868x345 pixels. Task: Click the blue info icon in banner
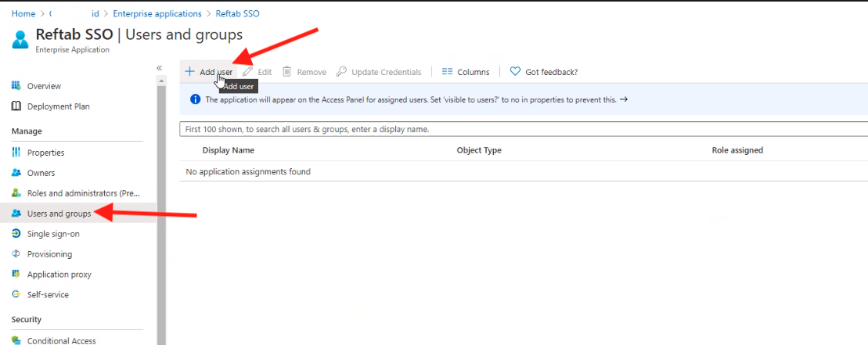[195, 99]
